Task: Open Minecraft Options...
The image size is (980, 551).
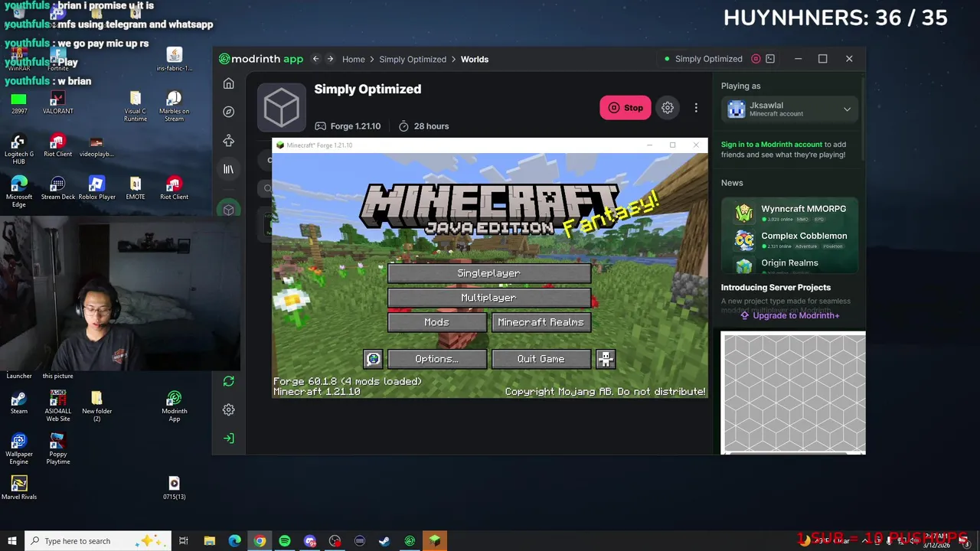Action: tap(436, 359)
